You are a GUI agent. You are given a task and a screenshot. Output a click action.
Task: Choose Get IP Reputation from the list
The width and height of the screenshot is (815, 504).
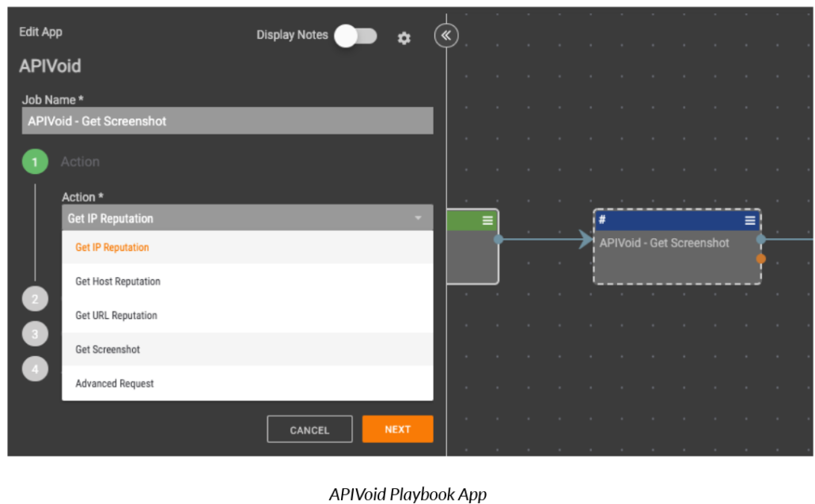click(248, 248)
